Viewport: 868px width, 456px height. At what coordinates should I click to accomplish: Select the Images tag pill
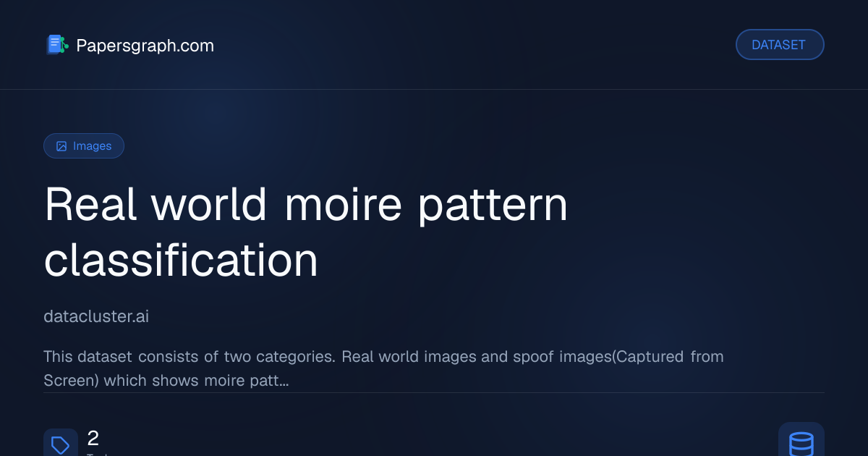click(x=84, y=146)
